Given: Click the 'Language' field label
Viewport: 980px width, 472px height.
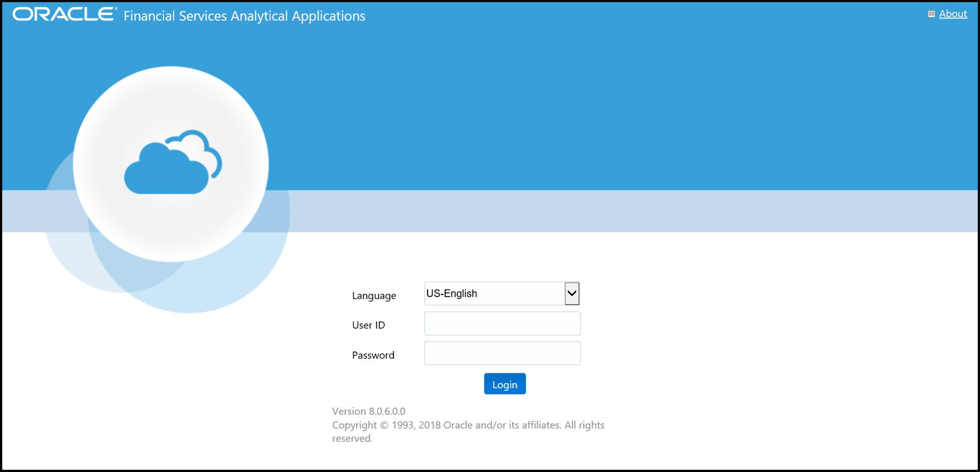Looking at the screenshot, I should click(x=374, y=295).
